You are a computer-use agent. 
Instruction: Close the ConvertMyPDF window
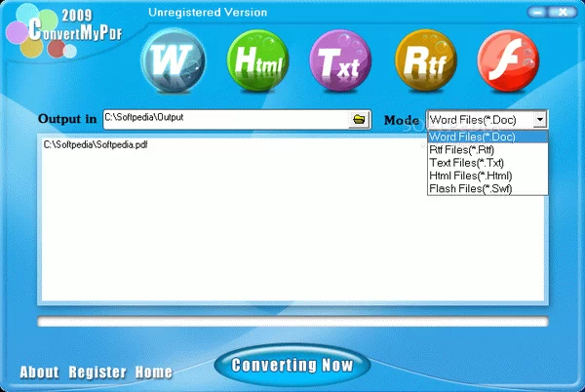click(564, 13)
